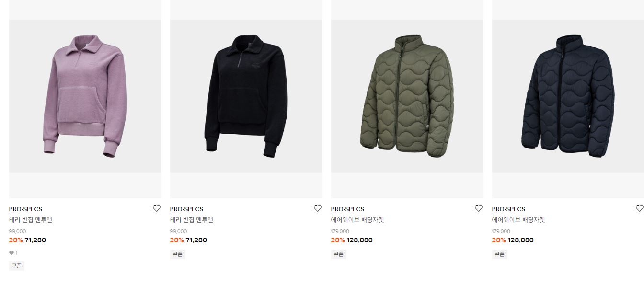Favorite the navy padded jacket
Screen dimensions: 644x286
pos(639,208)
